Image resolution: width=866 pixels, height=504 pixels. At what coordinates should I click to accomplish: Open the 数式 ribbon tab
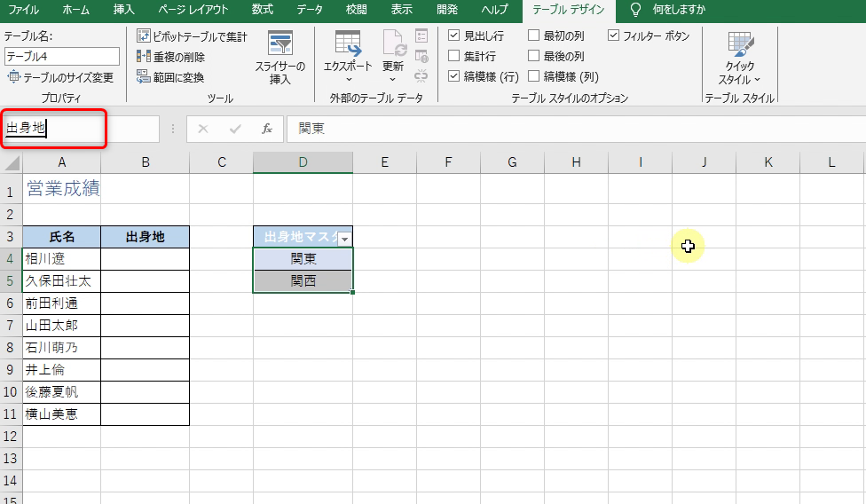tap(262, 10)
